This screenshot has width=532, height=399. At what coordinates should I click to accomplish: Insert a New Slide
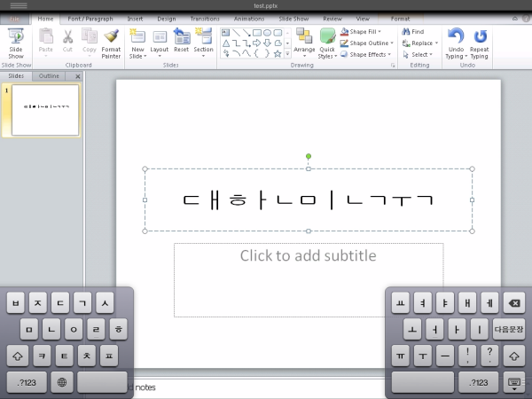[x=137, y=43]
